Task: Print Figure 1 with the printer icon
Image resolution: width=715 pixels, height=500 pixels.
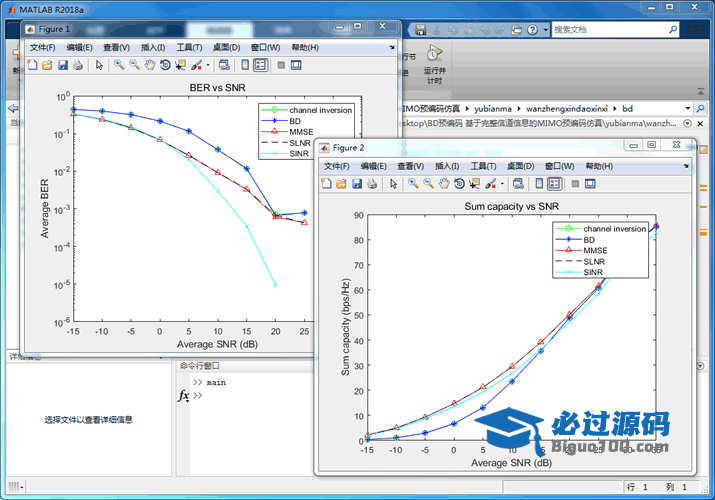Action: 78,65
